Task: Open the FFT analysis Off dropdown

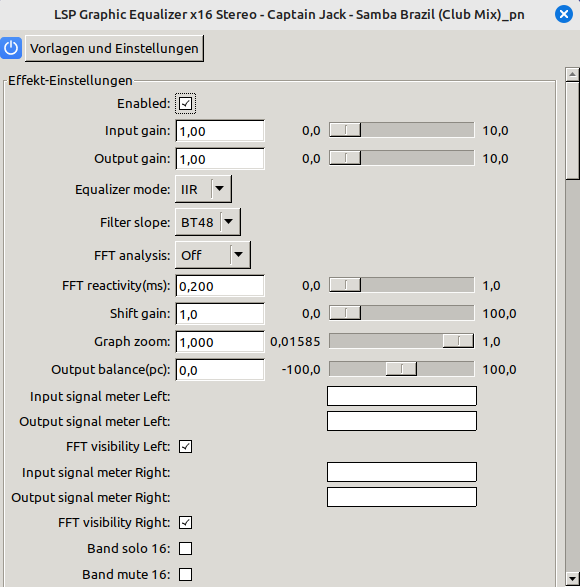Action: coord(213,255)
